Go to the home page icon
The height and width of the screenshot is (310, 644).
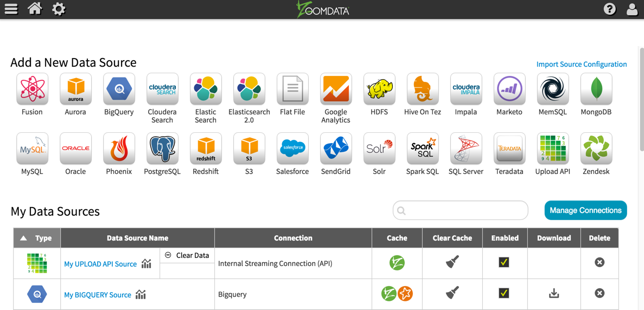coord(35,9)
